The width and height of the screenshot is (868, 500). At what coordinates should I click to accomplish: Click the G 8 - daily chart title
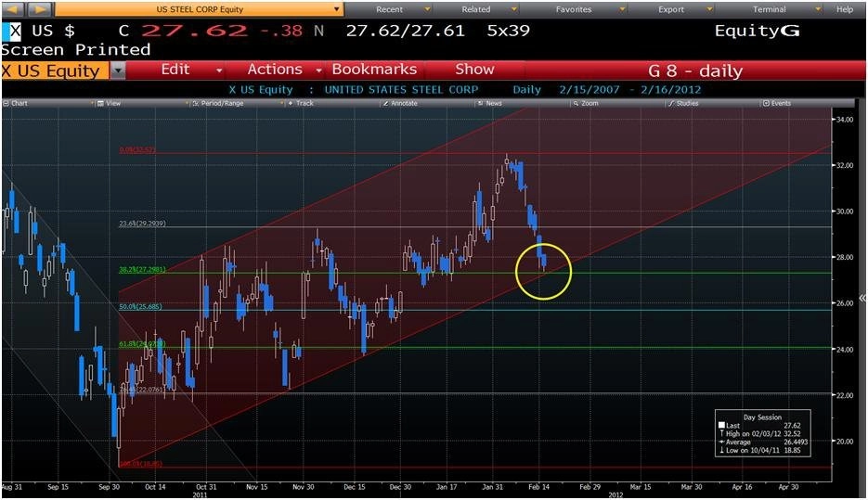695,71
